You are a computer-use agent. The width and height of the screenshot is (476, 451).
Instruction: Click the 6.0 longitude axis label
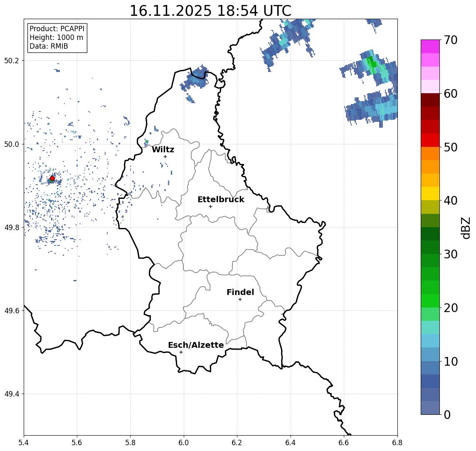click(184, 443)
